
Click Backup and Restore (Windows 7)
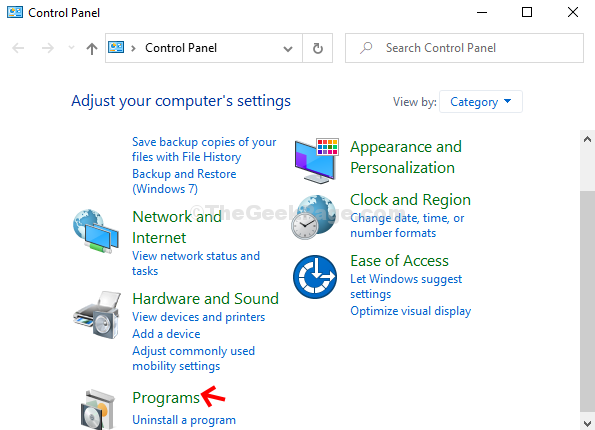(184, 181)
